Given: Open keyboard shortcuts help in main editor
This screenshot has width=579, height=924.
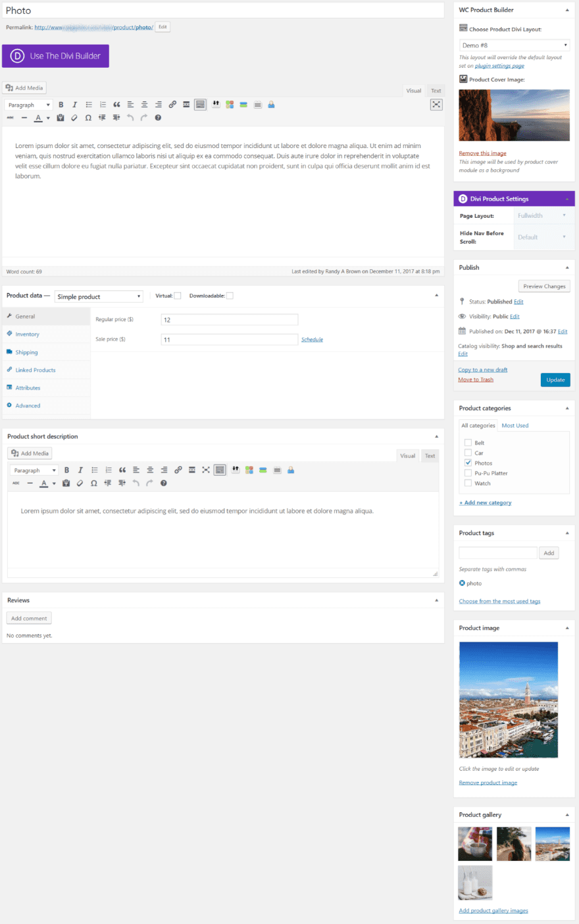Looking at the screenshot, I should 158,118.
